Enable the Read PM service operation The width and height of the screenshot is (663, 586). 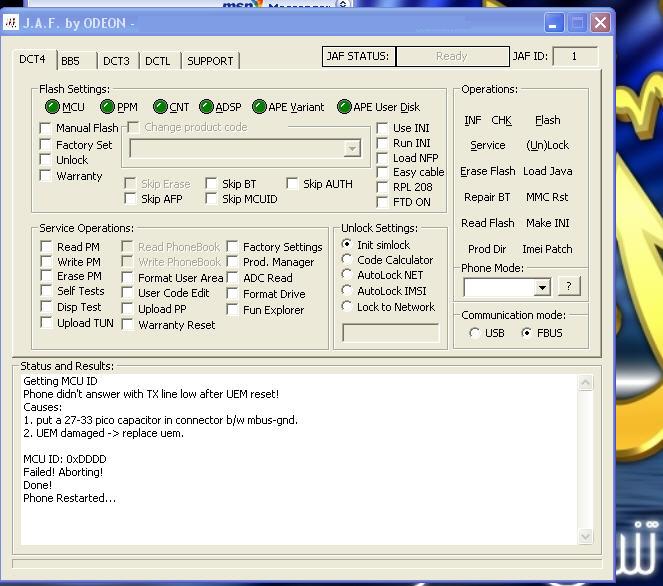click(46, 246)
